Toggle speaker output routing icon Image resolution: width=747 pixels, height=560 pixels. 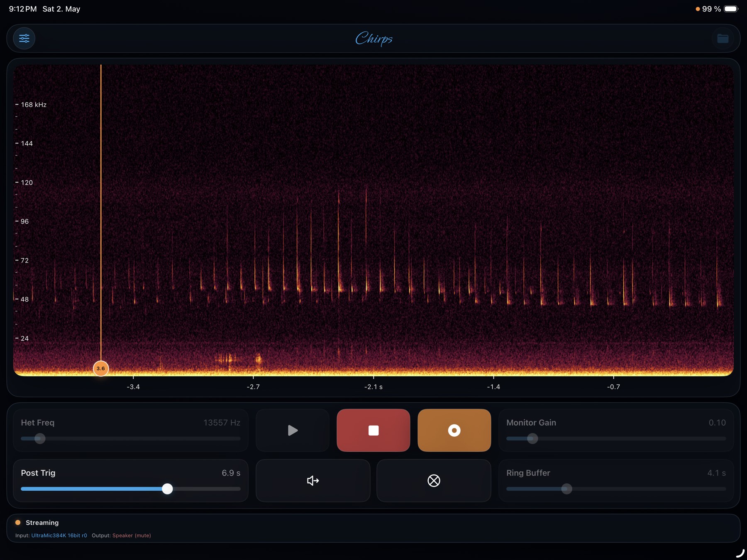point(313,480)
